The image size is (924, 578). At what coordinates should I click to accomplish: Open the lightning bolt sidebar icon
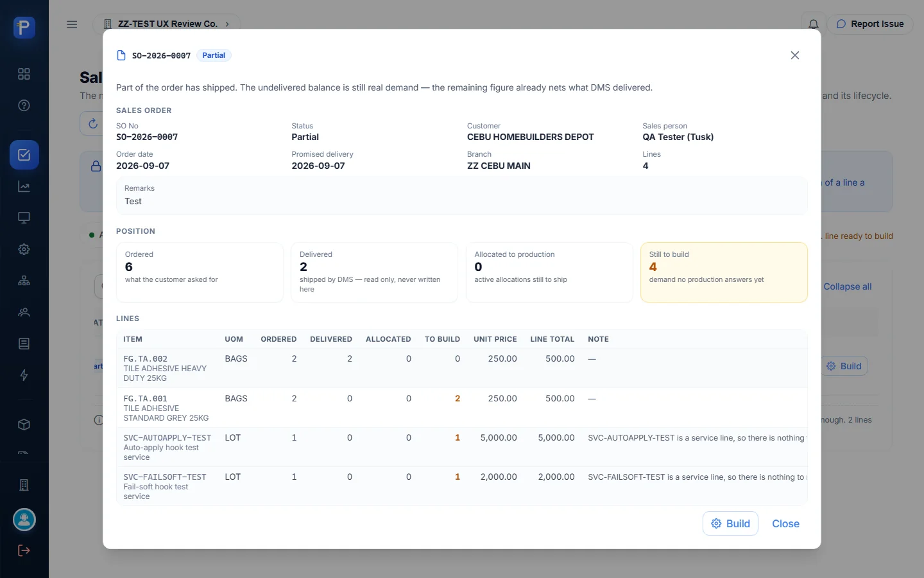(x=24, y=375)
